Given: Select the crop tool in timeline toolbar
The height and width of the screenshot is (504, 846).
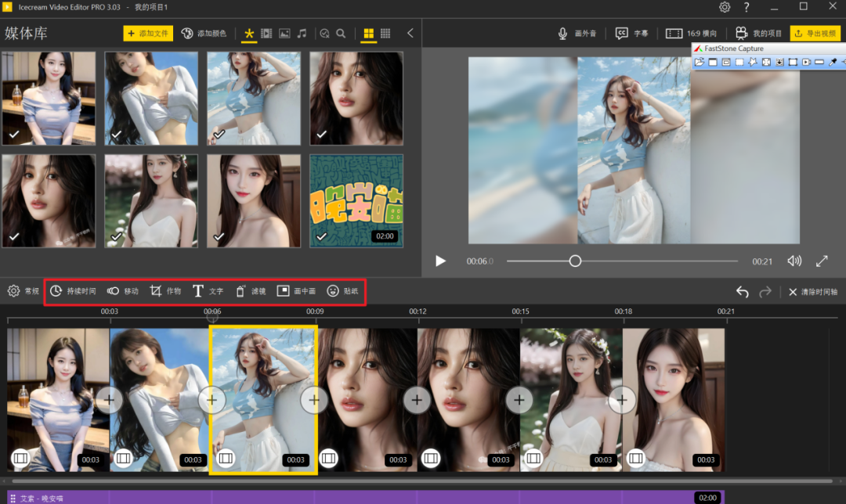Looking at the screenshot, I should pos(165,291).
